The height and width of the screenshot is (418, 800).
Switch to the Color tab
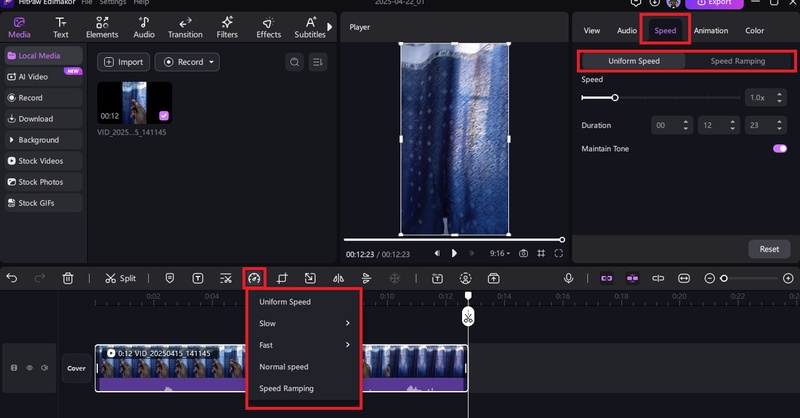[x=755, y=31]
